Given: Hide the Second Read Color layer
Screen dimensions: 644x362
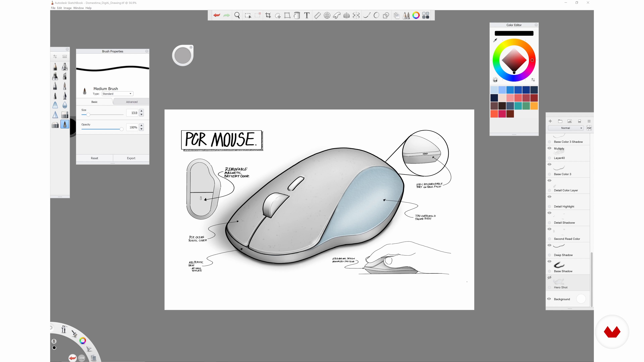Looking at the screenshot, I should [x=550, y=229].
